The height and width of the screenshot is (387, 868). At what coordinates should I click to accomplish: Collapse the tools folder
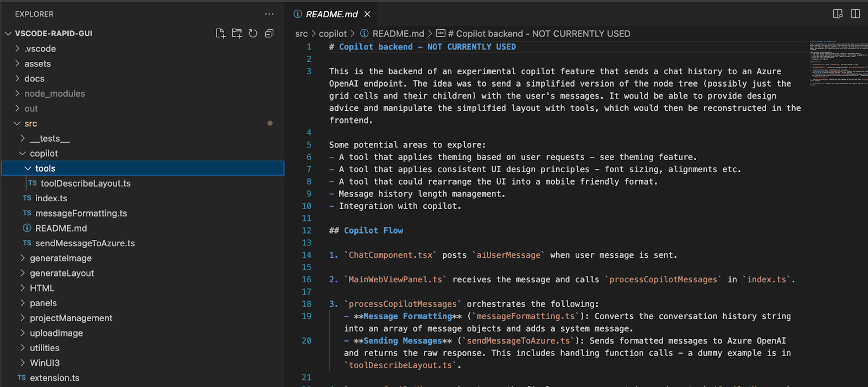point(28,168)
